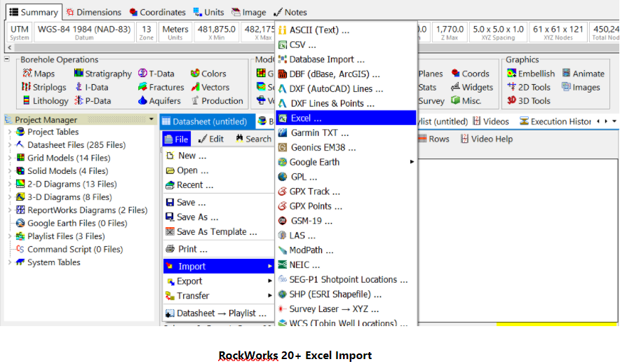
Task: Open the Search menu in datasheet
Action: coord(253,139)
